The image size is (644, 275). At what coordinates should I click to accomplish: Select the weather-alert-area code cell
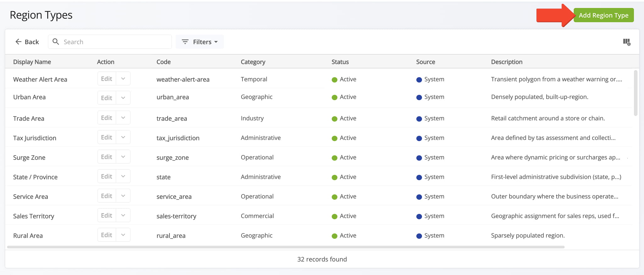point(183,79)
